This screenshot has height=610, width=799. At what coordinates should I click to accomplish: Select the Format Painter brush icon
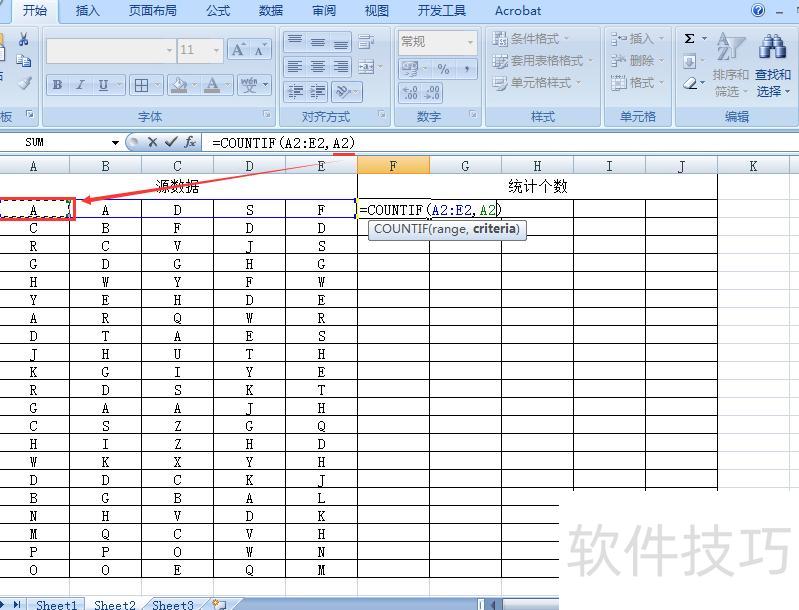24,83
